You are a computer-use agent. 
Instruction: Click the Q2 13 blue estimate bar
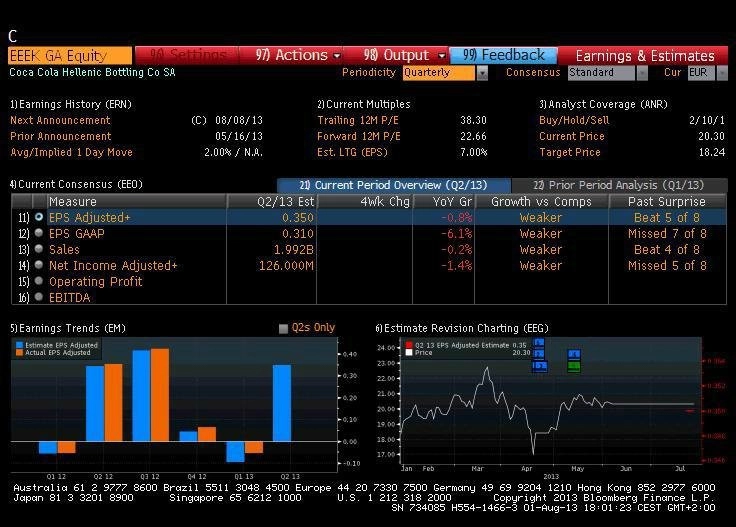282,403
